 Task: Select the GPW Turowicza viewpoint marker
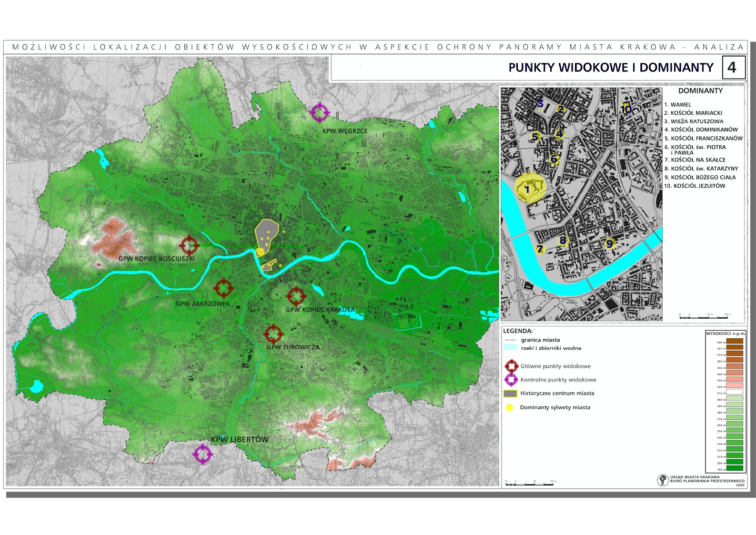(x=273, y=334)
